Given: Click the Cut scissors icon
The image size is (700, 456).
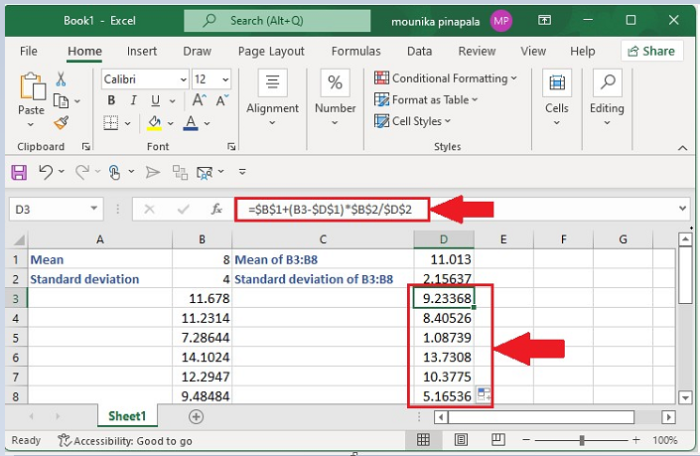Looking at the screenshot, I should (x=61, y=80).
